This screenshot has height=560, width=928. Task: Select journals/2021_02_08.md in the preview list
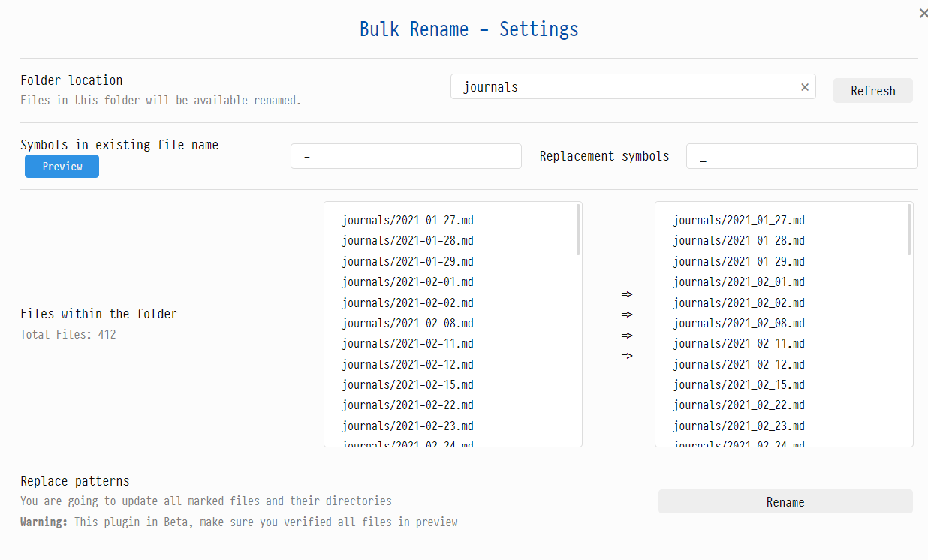tap(739, 324)
